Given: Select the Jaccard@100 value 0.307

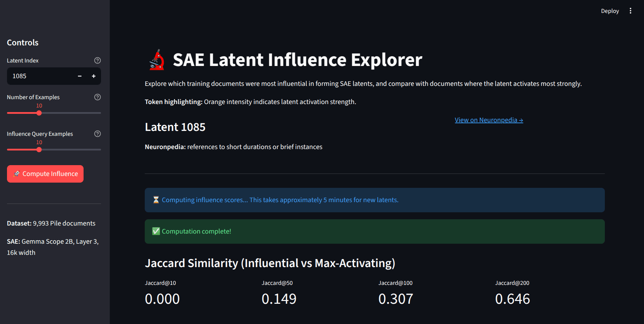Looking at the screenshot, I should point(396,299).
